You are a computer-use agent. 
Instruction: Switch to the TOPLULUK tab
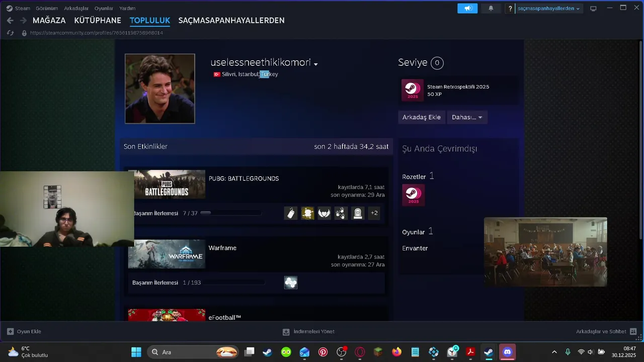click(150, 21)
